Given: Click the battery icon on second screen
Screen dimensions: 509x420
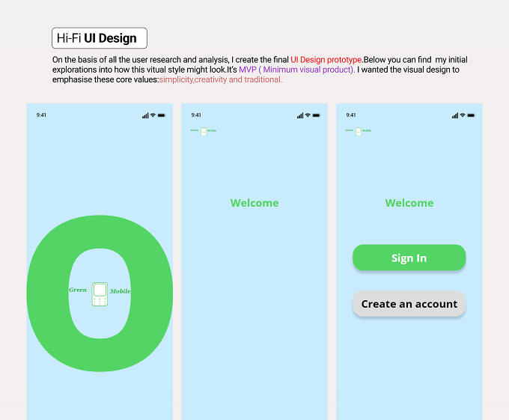Looking at the screenshot, I should click(x=317, y=115).
